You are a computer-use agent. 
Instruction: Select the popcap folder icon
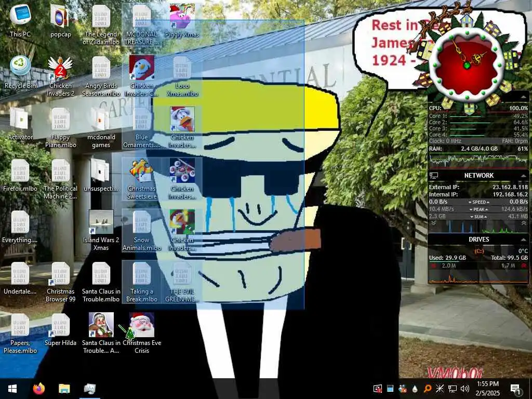coord(60,20)
